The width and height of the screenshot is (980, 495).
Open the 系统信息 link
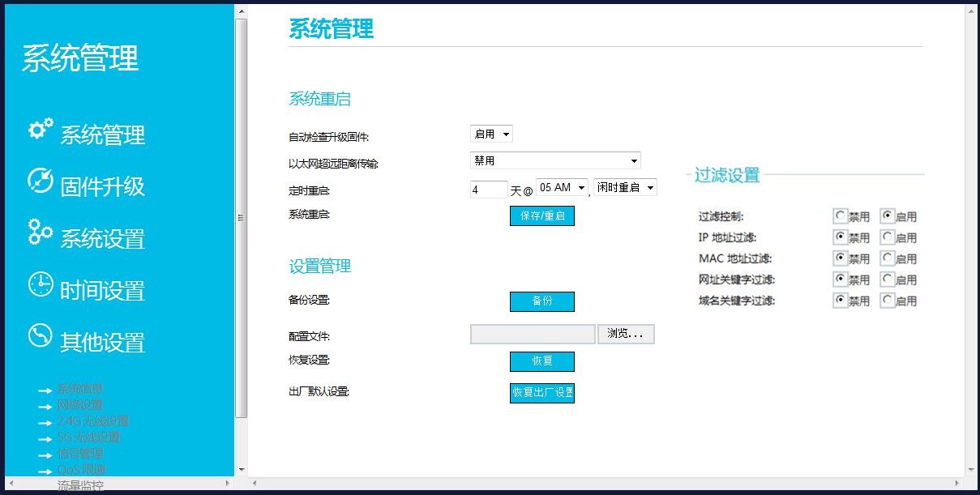(x=80, y=389)
